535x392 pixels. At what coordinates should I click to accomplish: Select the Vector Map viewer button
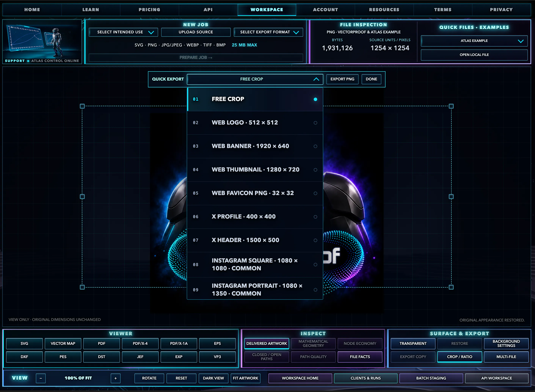click(x=63, y=344)
